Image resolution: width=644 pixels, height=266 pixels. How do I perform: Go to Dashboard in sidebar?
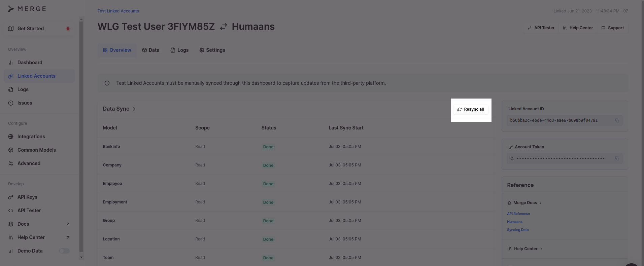39,63
